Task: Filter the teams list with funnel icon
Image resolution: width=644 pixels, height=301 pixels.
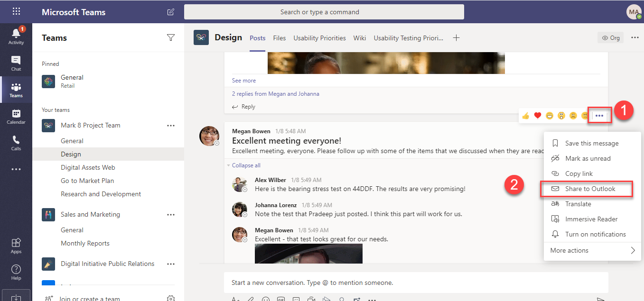Action: point(171,38)
